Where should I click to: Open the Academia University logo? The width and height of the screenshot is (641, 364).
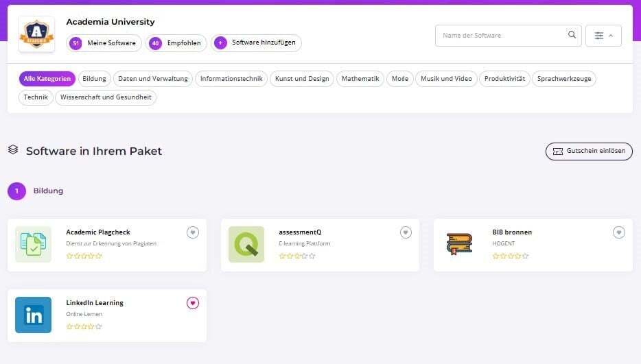tap(36, 34)
